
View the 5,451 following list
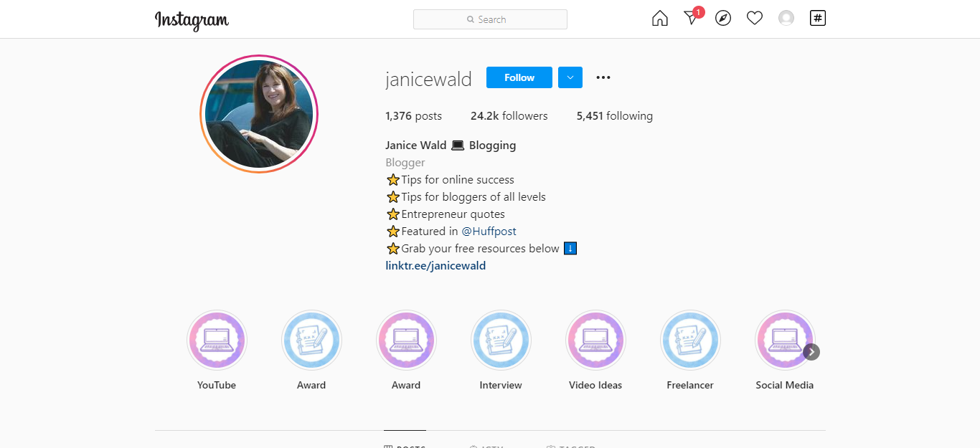614,116
